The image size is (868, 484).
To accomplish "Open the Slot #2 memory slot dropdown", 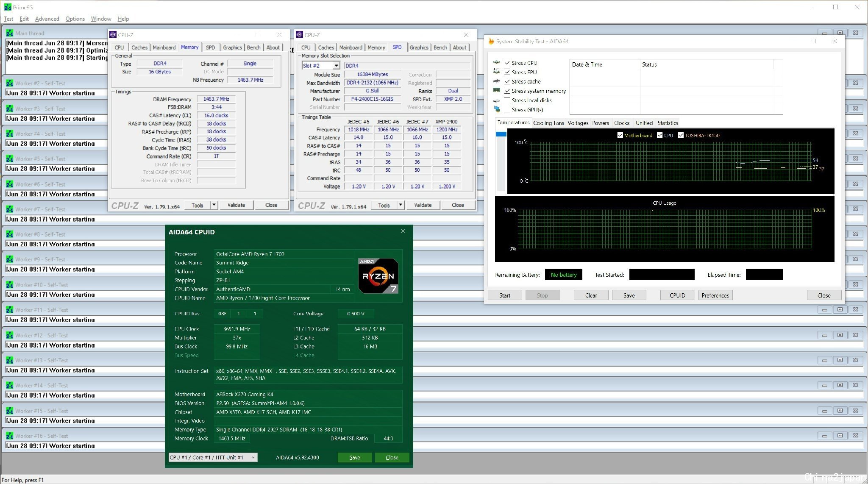I will coord(336,66).
